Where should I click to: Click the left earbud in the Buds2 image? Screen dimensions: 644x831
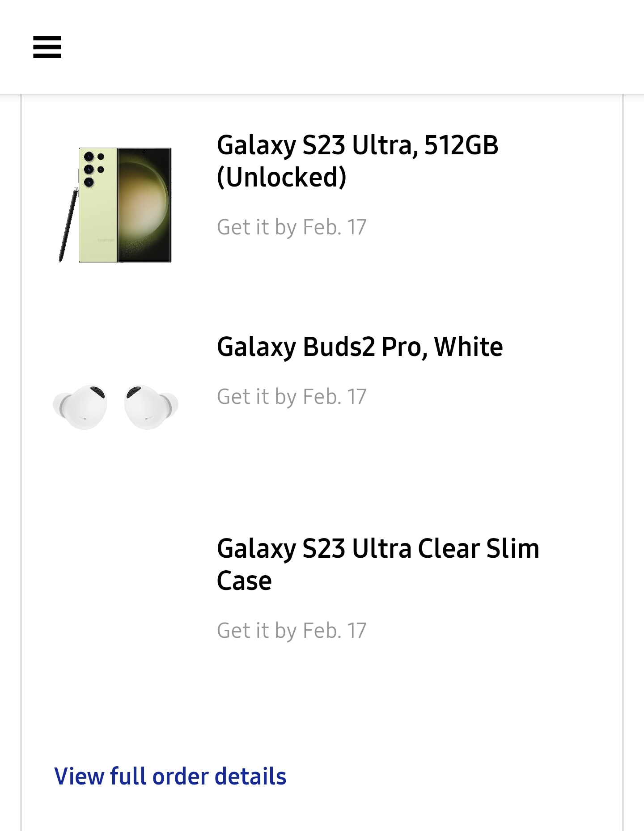click(80, 407)
